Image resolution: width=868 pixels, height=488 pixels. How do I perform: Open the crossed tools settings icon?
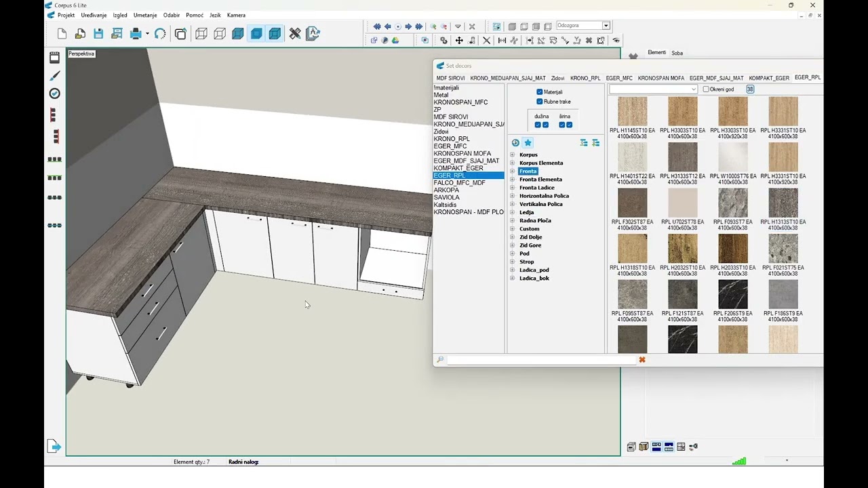pos(295,34)
